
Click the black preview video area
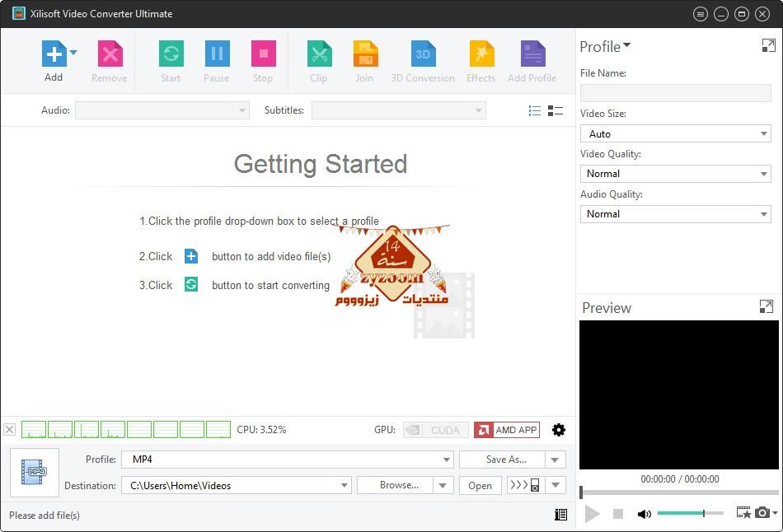(679, 394)
